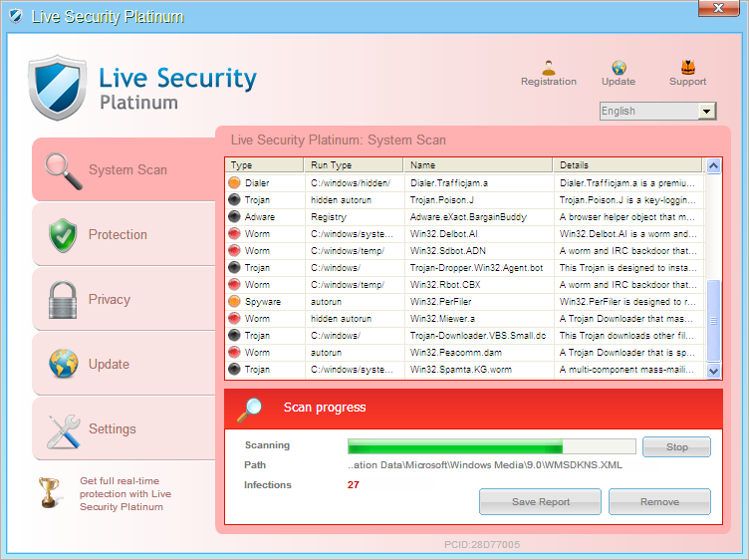
Task: Click the Scan progress magnifier icon
Action: pos(249,410)
